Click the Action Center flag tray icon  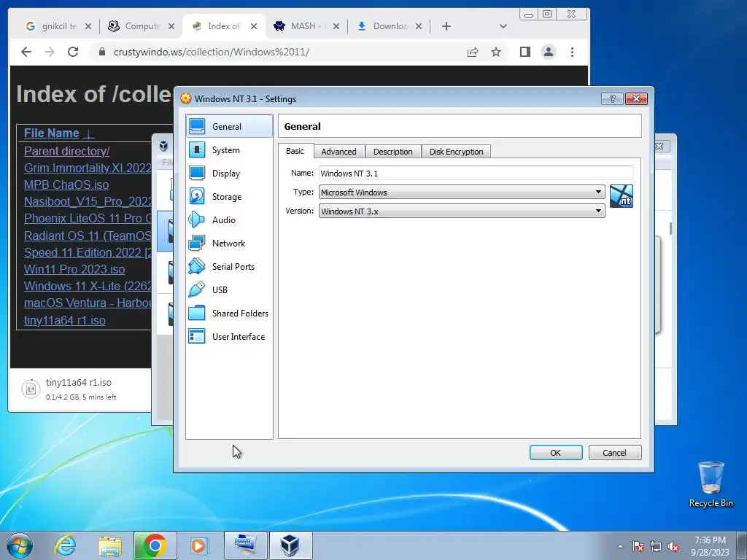(x=638, y=546)
